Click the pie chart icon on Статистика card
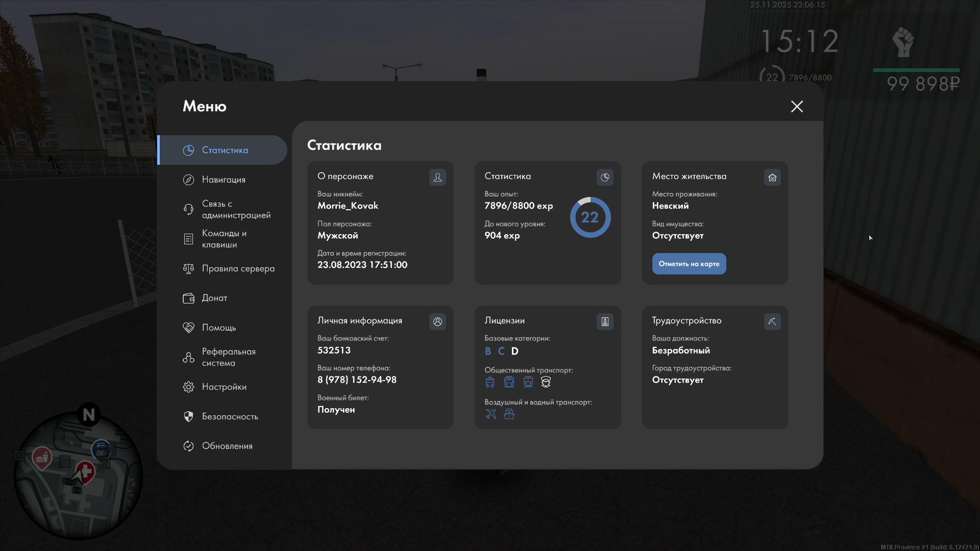 point(605,177)
